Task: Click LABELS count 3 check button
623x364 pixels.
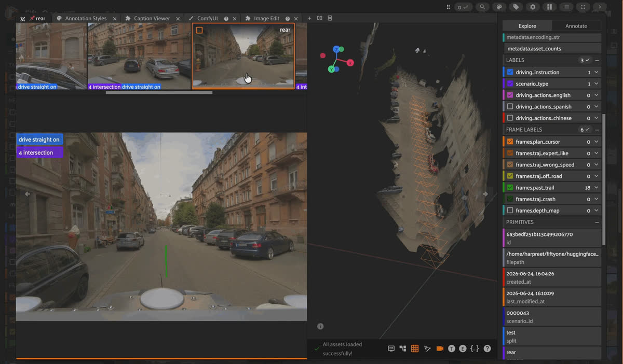Action: click(x=585, y=60)
